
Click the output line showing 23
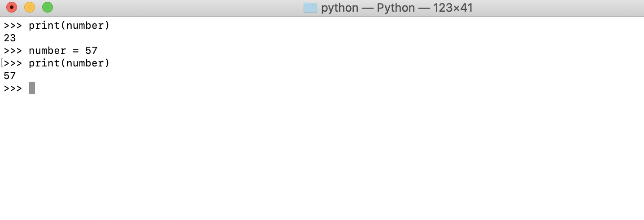[10, 38]
